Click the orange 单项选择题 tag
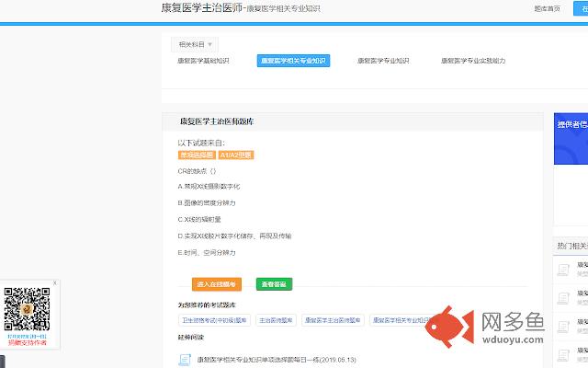This screenshot has height=368, width=588. pos(197,155)
